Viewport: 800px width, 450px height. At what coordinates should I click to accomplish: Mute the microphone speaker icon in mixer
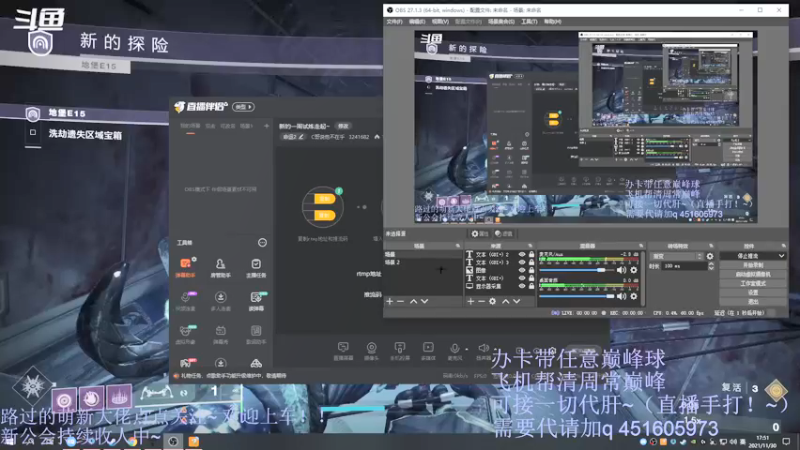(621, 270)
